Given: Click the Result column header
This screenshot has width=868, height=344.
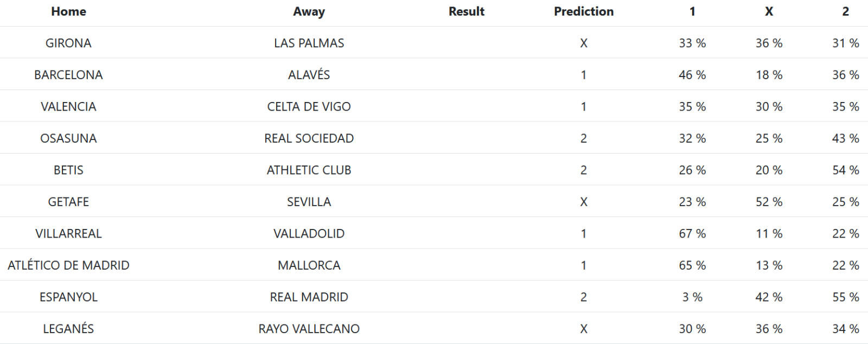Looking at the screenshot, I should 466,11.
